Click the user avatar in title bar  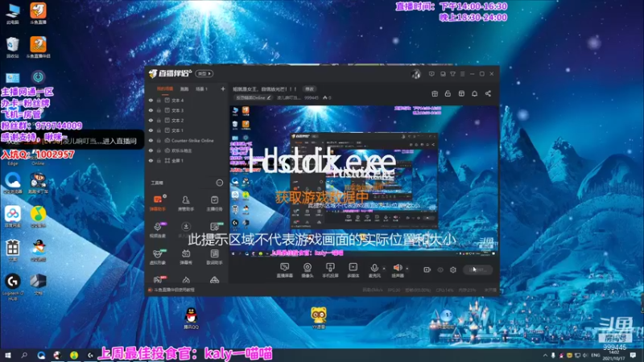tap(415, 74)
